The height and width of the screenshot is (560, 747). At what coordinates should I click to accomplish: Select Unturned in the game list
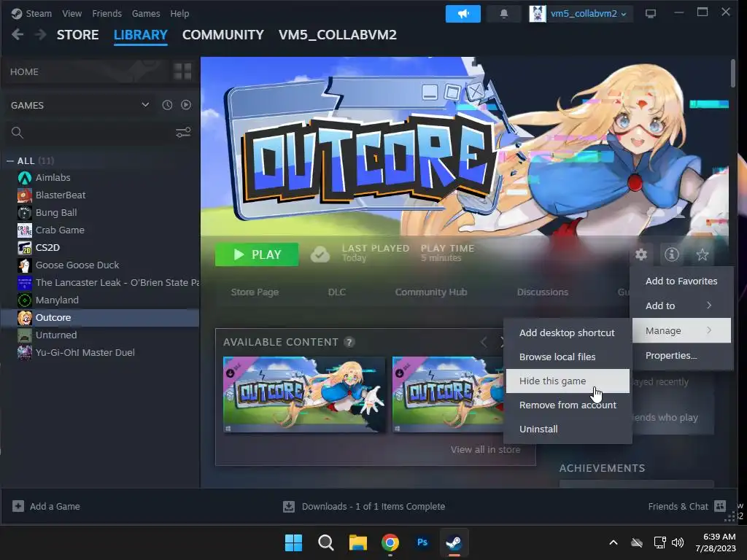(100, 335)
